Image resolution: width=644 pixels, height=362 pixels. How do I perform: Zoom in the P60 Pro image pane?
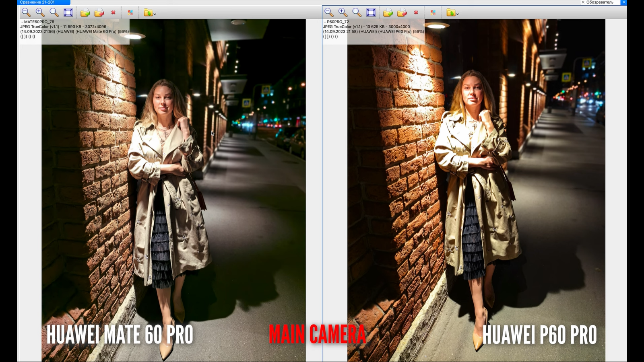[x=343, y=12]
